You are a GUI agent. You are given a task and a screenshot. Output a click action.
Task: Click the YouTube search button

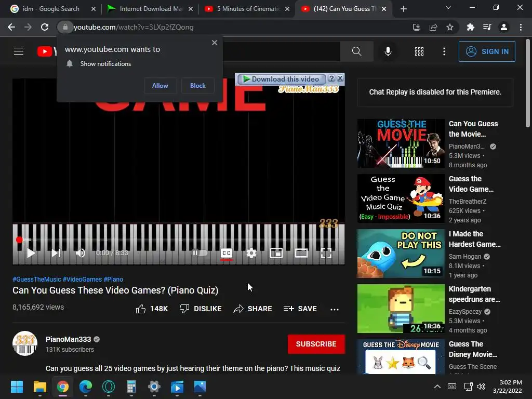[x=356, y=51]
